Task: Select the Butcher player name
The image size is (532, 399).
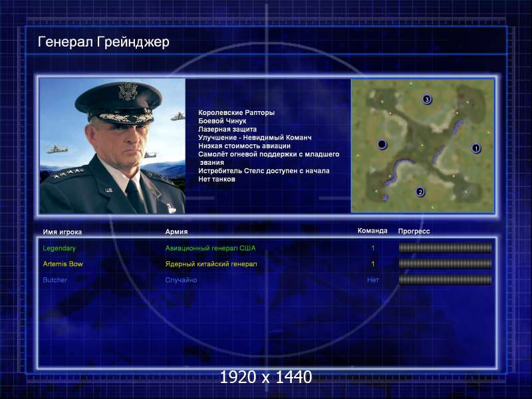Action: 55,280
